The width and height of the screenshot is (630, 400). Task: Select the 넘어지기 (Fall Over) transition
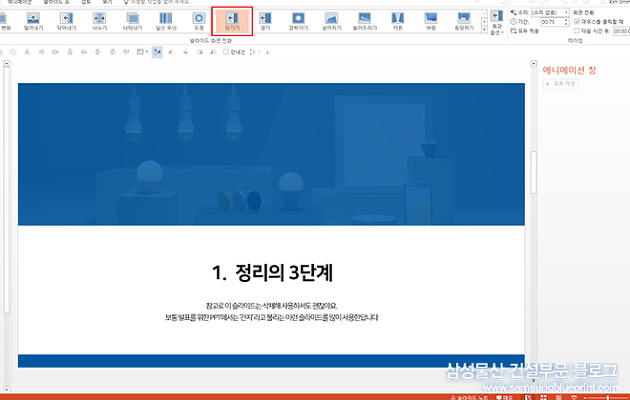tap(331, 21)
